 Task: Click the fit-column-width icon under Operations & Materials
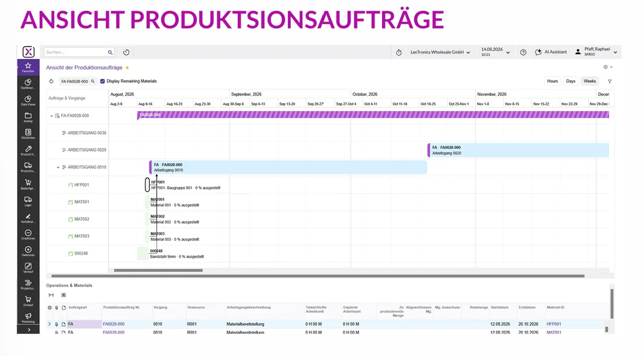[51, 295]
